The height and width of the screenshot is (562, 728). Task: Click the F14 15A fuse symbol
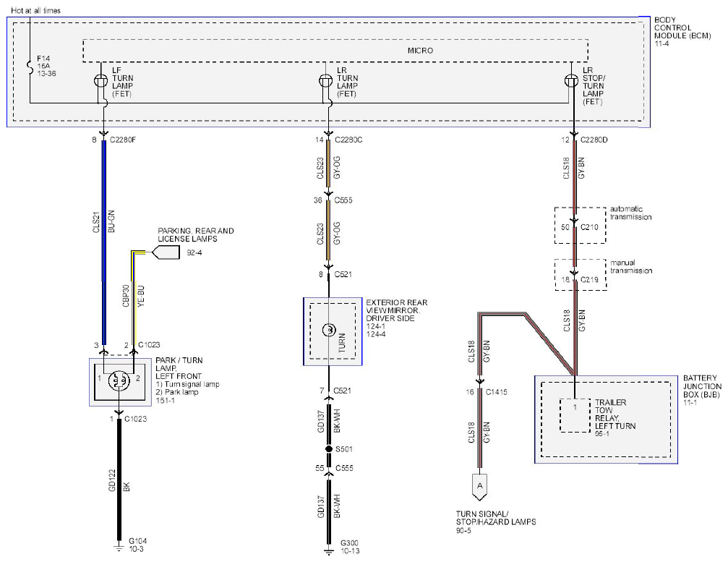click(x=30, y=66)
